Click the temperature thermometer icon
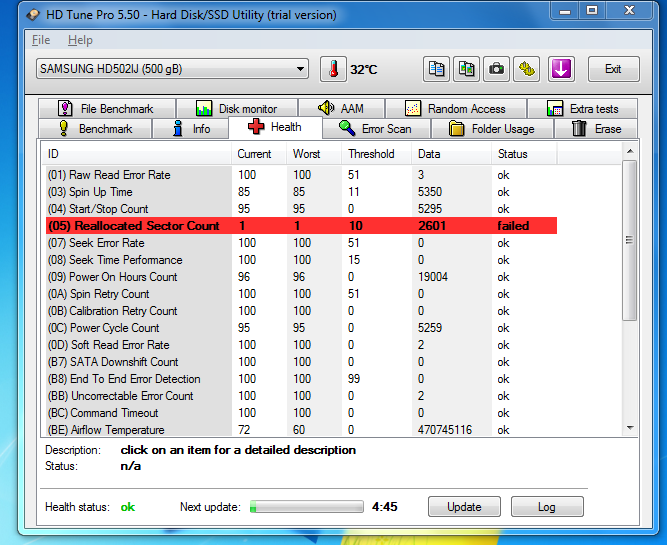 [x=334, y=69]
